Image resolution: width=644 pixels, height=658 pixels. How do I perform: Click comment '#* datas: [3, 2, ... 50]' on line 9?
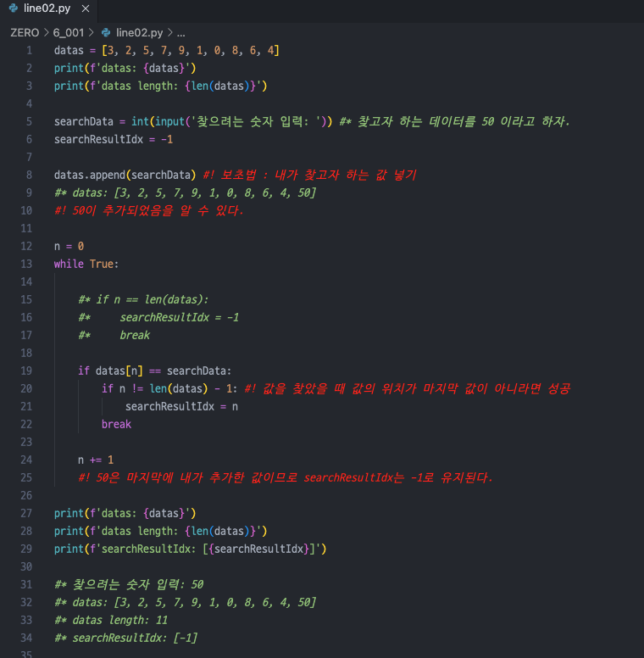tap(185, 192)
